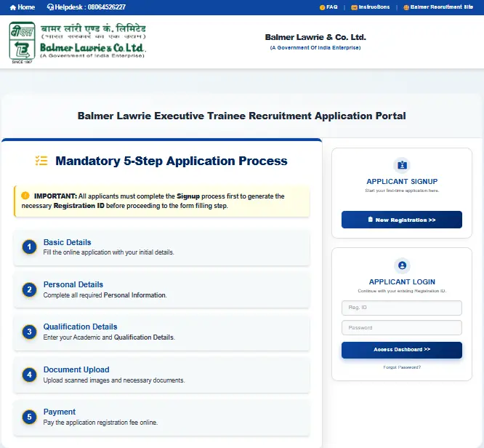The width and height of the screenshot is (484, 448).
Task: Click the FAQ question icon
Action: [322, 7]
